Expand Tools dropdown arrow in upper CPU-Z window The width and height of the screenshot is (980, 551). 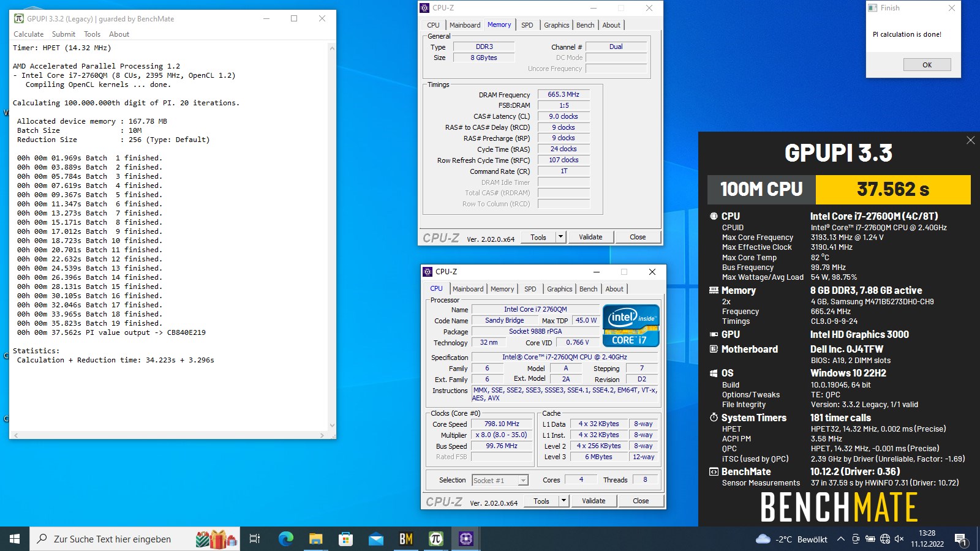coord(560,237)
